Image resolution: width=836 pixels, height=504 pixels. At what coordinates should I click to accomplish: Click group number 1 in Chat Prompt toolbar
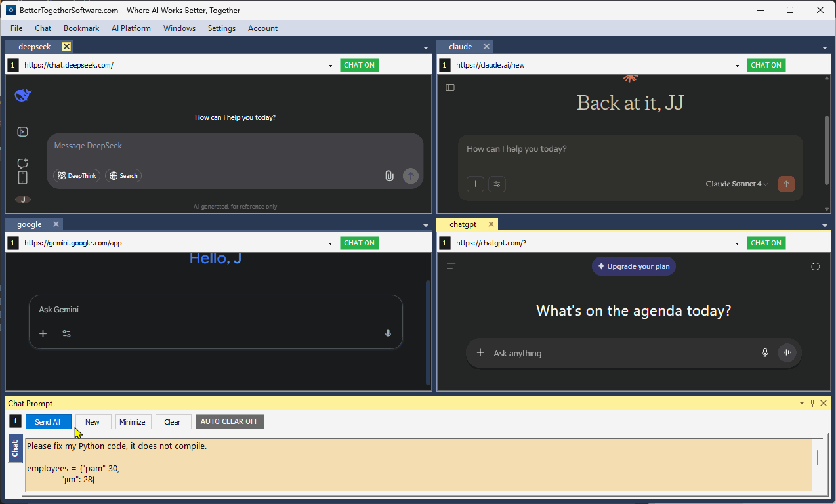click(15, 421)
